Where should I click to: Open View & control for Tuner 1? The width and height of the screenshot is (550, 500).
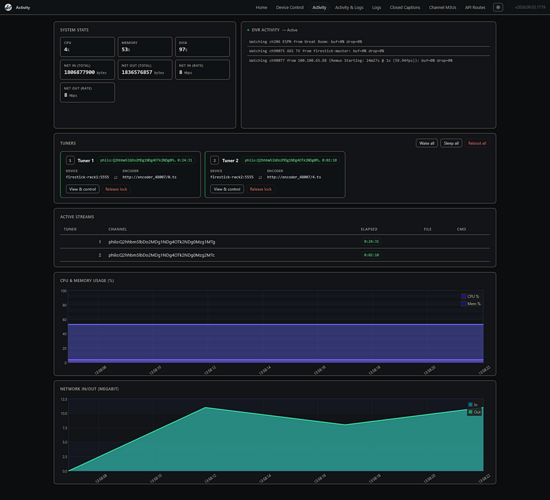[x=82, y=189]
